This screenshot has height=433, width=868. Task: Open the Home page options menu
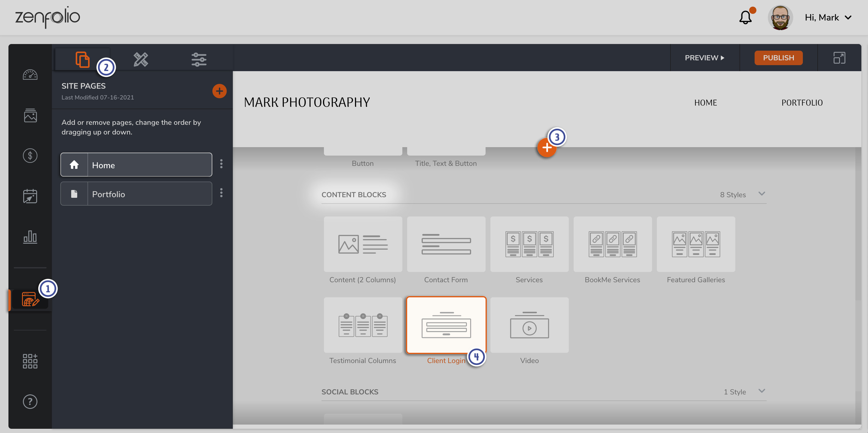click(221, 164)
